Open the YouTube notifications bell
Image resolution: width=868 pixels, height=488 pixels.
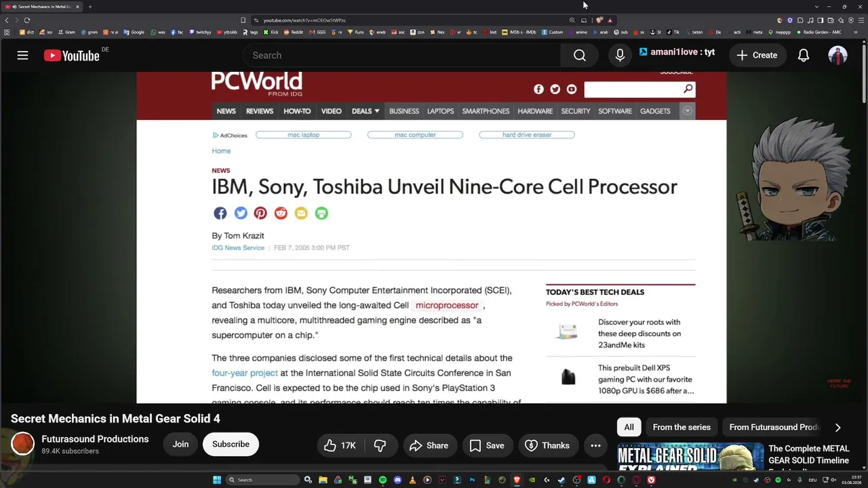point(804,56)
